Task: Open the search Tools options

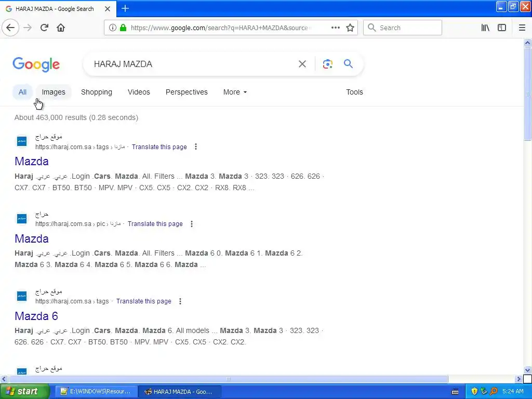Action: click(354, 92)
